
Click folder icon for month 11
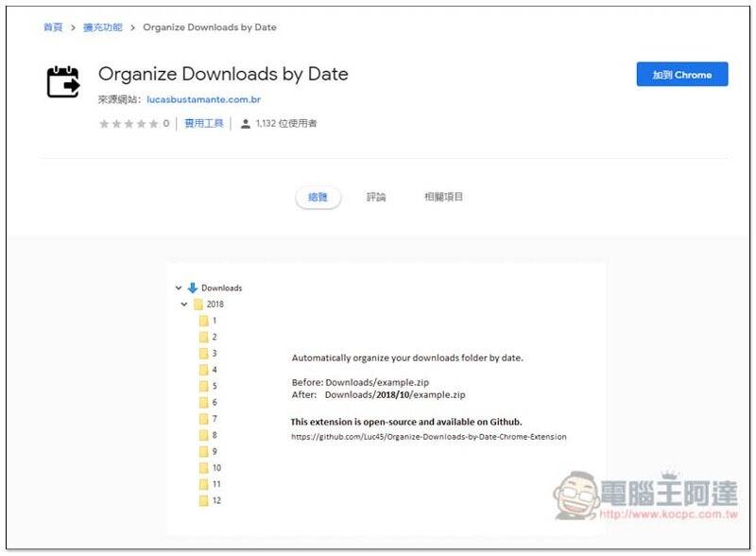(204, 484)
